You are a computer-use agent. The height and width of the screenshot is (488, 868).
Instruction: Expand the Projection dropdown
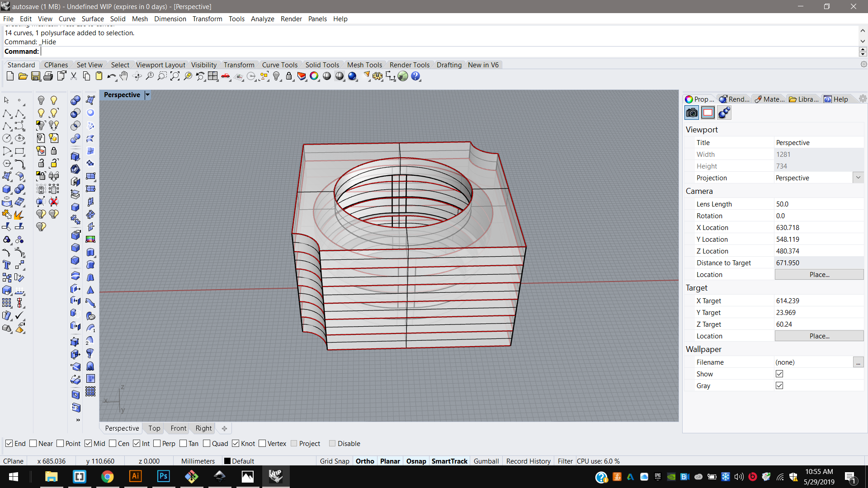pos(858,178)
